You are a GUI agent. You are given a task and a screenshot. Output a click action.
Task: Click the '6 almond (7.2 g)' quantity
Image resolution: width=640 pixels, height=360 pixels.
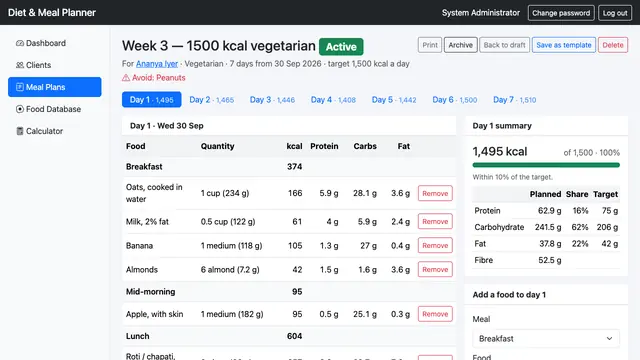click(230, 269)
